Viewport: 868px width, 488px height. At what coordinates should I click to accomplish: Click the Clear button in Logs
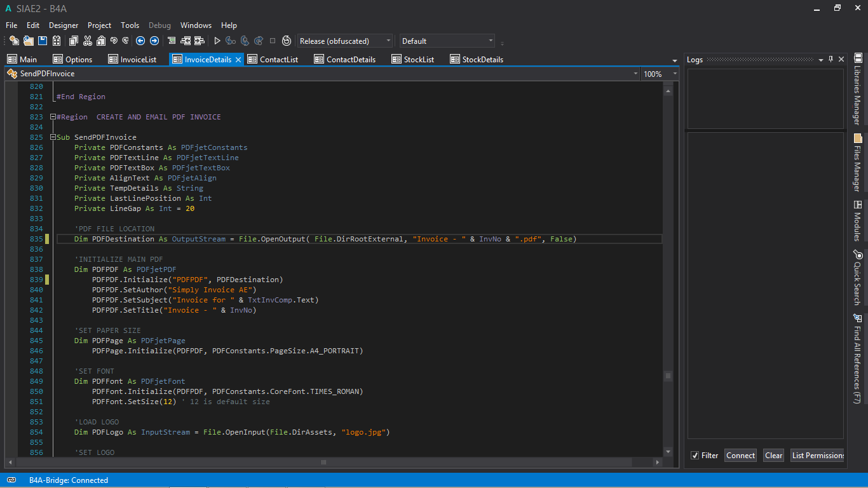(x=774, y=456)
